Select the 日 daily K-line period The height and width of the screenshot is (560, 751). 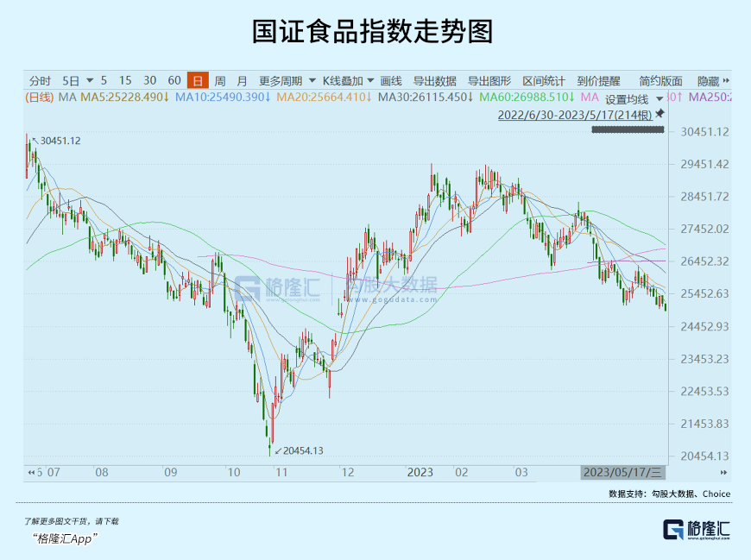point(198,80)
